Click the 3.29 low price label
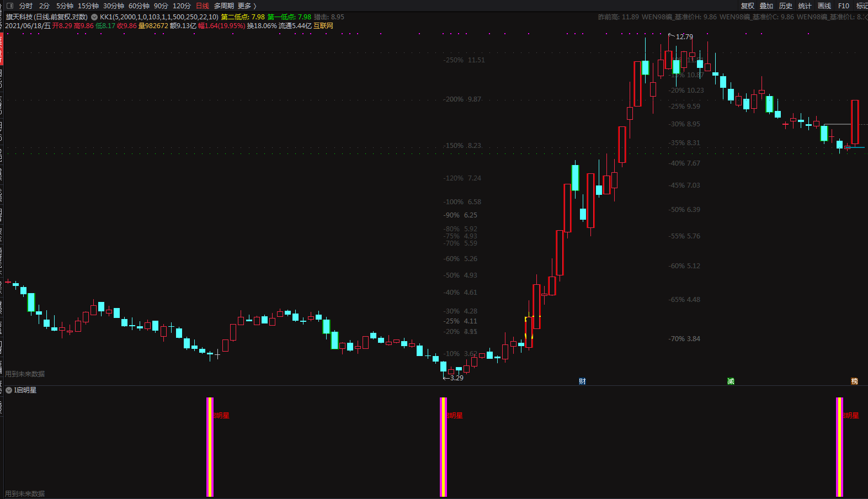 (x=456, y=378)
